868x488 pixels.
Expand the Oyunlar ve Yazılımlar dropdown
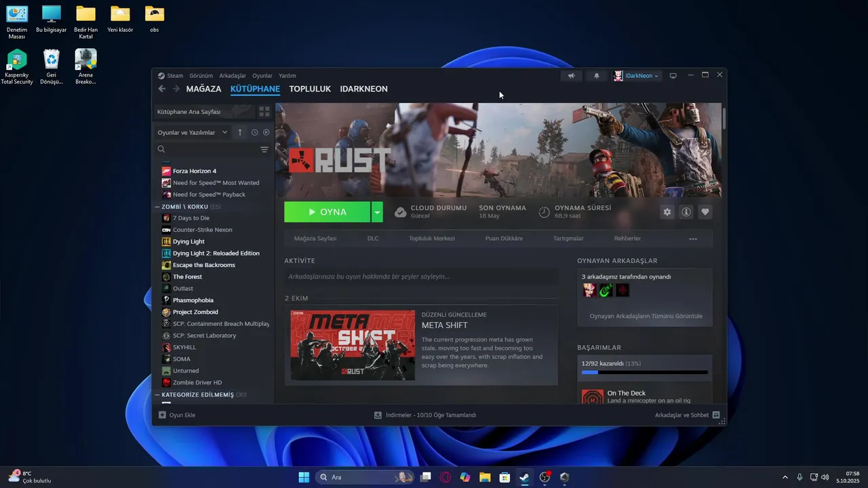click(x=193, y=132)
